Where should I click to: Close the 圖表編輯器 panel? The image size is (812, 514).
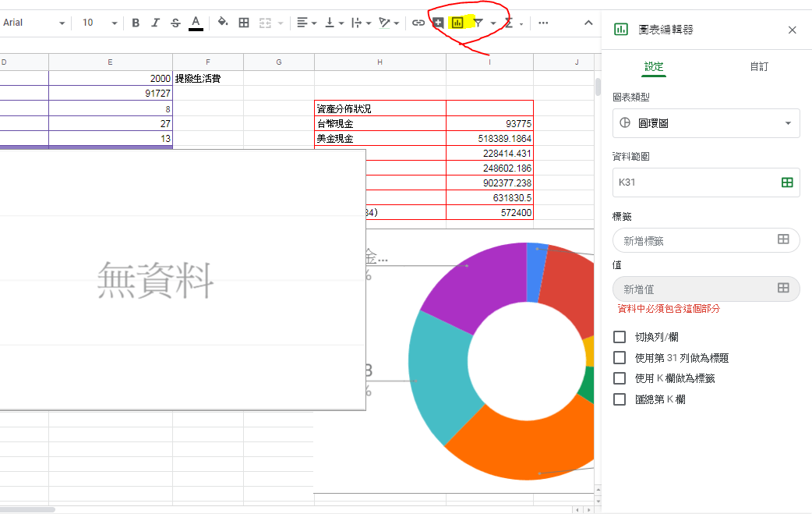[793, 30]
